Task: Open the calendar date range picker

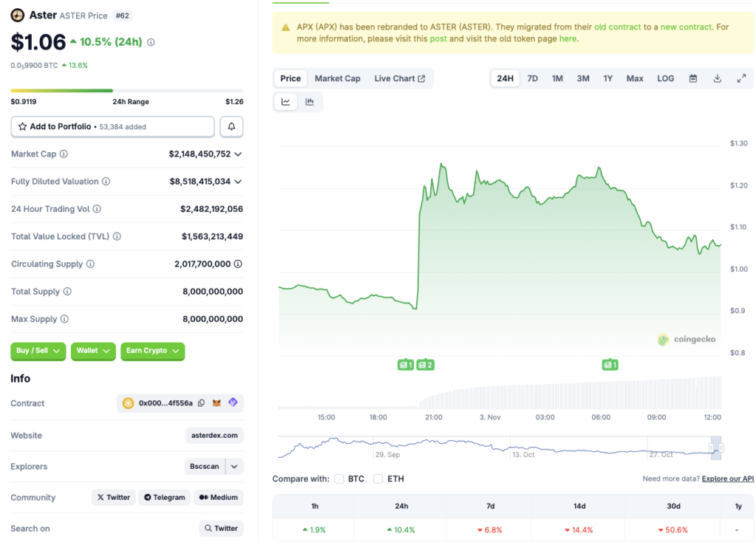Action: (x=693, y=78)
